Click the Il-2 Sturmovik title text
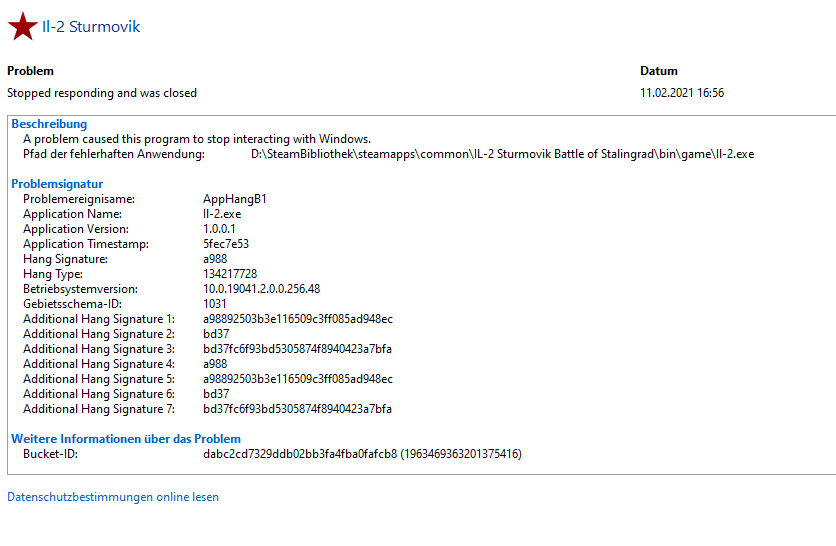The height and width of the screenshot is (546, 836). pos(91,27)
